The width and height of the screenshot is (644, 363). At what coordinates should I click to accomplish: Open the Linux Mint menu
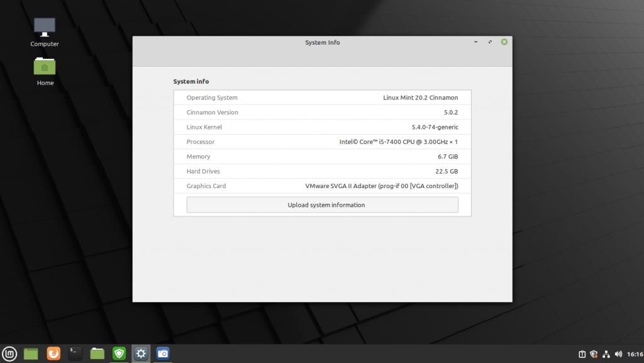click(x=9, y=354)
